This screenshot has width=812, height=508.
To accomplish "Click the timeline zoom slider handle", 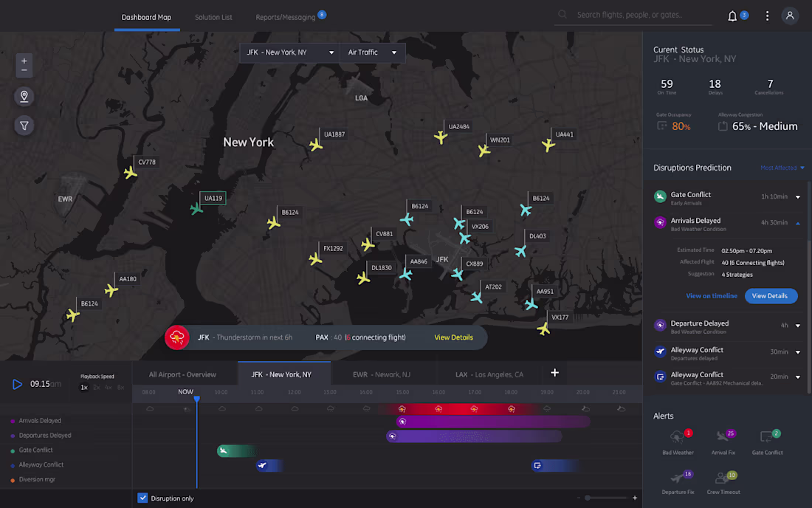I will [588, 498].
